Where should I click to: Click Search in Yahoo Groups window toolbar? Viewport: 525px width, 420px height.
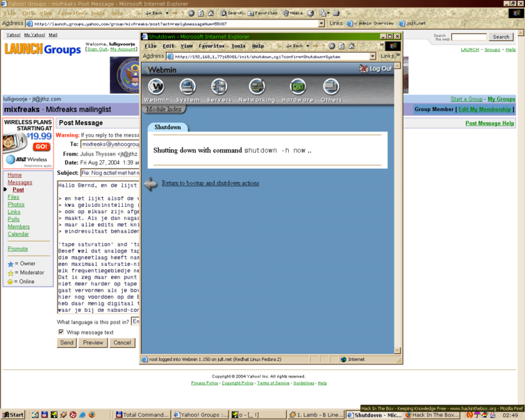231,13
